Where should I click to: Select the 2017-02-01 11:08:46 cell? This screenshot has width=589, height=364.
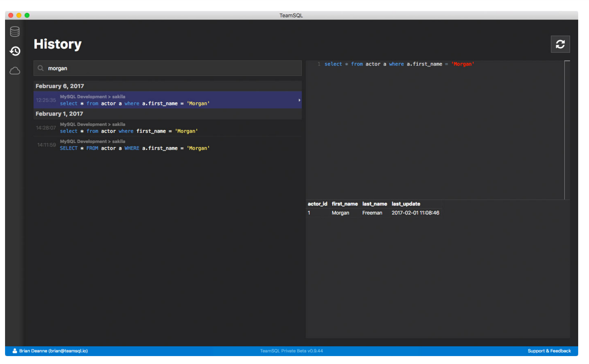click(x=415, y=213)
